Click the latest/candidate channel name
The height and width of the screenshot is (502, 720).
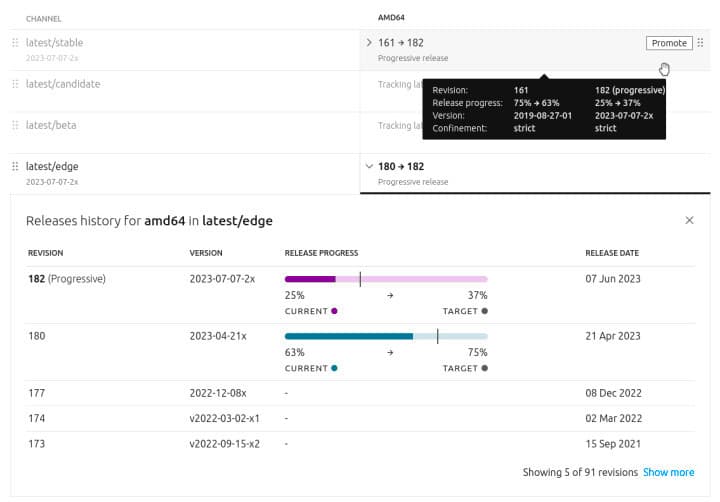(63, 84)
